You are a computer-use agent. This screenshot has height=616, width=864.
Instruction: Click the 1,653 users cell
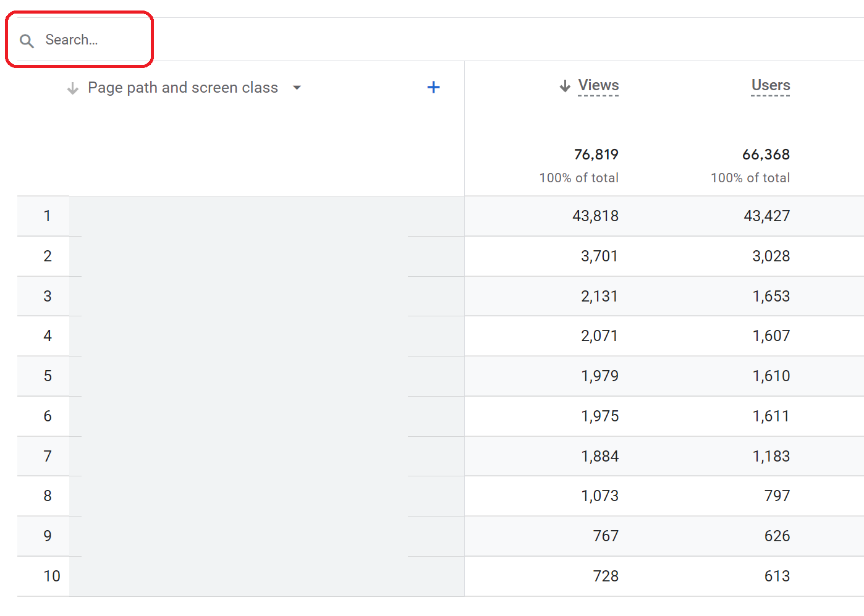click(771, 297)
